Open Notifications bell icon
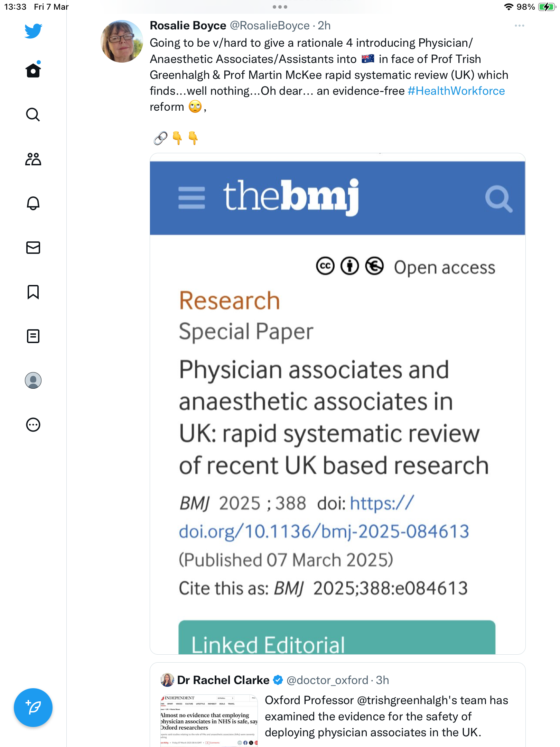The height and width of the screenshot is (747, 560). pyautogui.click(x=33, y=203)
